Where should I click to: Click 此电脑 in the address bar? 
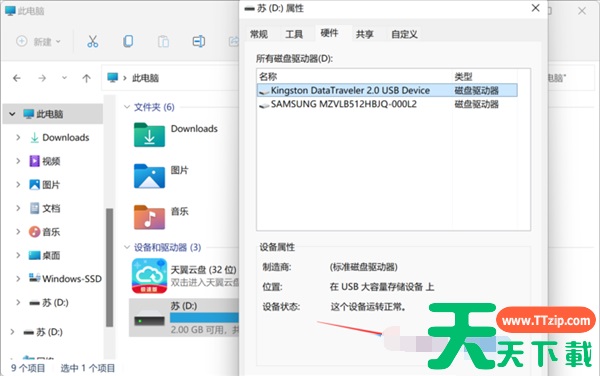pyautogui.click(x=145, y=78)
